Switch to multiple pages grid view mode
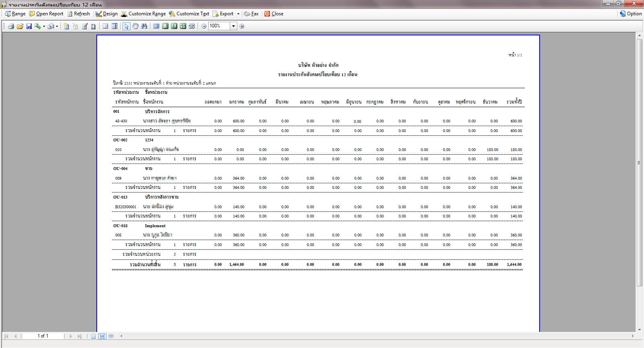The height and width of the screenshot is (348, 644). [111, 336]
